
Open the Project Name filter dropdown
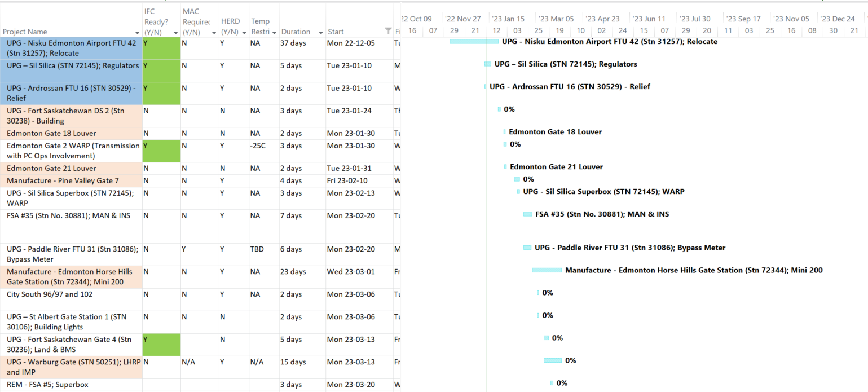click(138, 32)
